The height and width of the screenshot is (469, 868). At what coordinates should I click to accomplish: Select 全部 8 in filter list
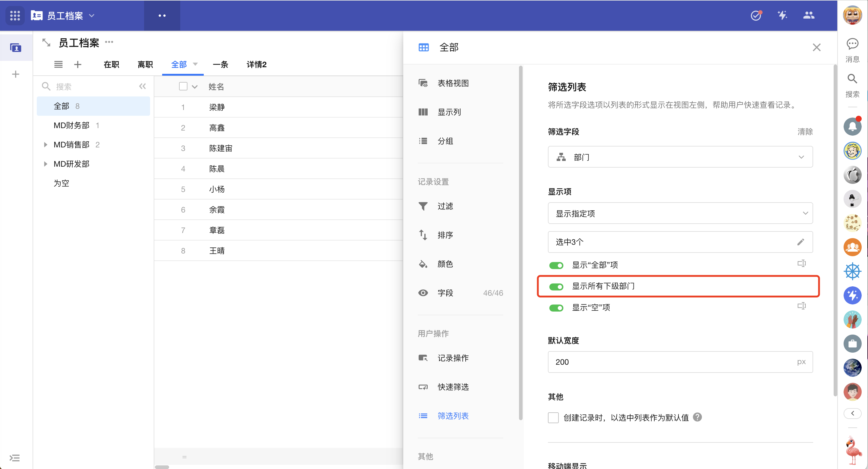click(x=93, y=106)
